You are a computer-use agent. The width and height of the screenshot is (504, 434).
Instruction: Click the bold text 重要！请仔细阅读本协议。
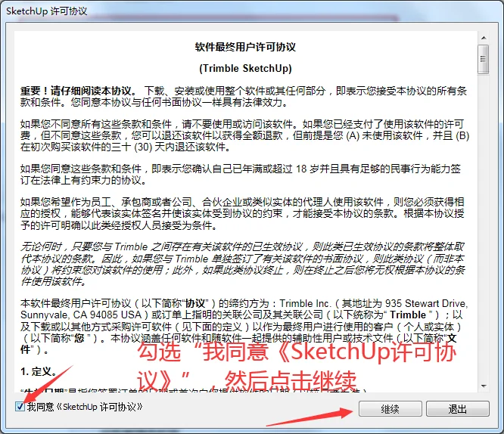point(79,91)
